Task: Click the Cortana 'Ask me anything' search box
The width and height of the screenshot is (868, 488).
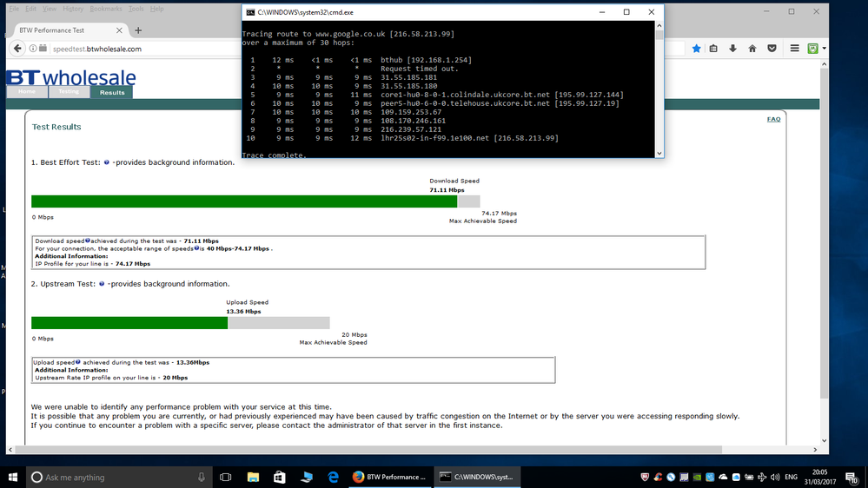Action: pyautogui.click(x=119, y=477)
